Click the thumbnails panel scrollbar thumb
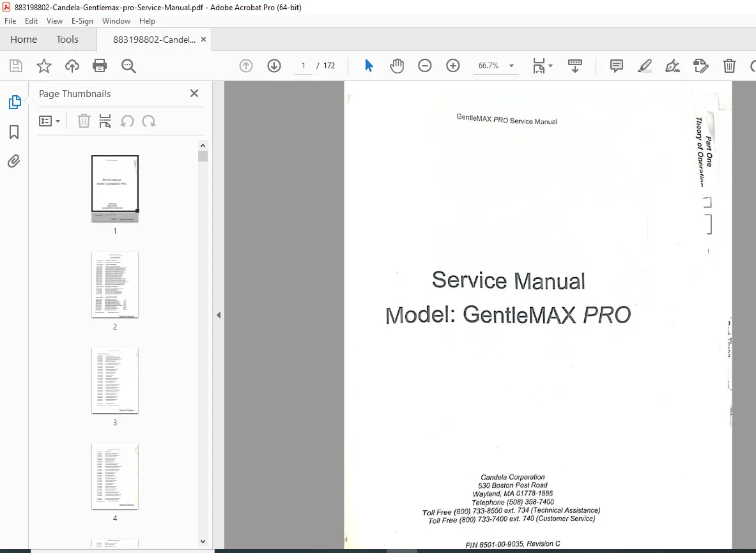The height and width of the screenshot is (553, 756). pyautogui.click(x=203, y=156)
